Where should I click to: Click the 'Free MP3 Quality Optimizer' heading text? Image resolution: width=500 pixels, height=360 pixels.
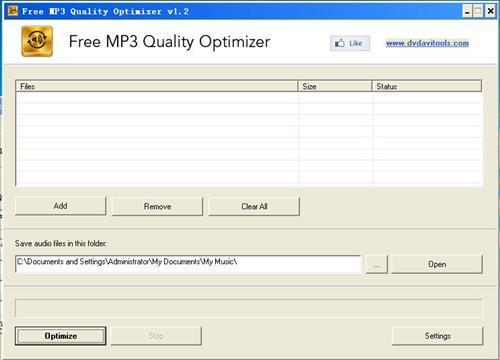169,42
